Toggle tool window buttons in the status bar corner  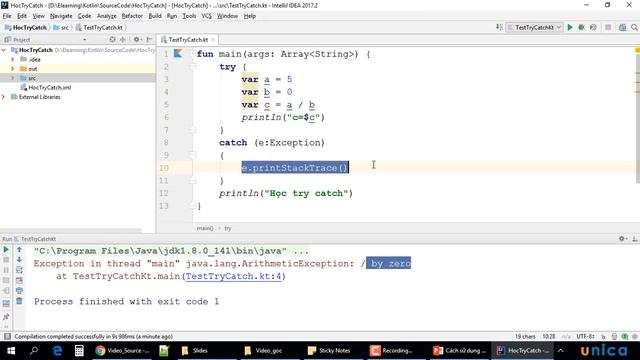coord(7,336)
